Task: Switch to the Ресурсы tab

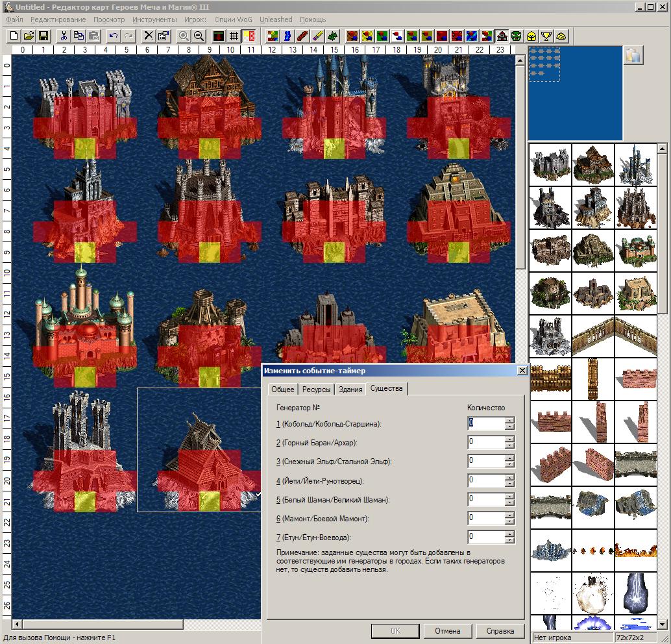Action: pyautogui.click(x=316, y=390)
